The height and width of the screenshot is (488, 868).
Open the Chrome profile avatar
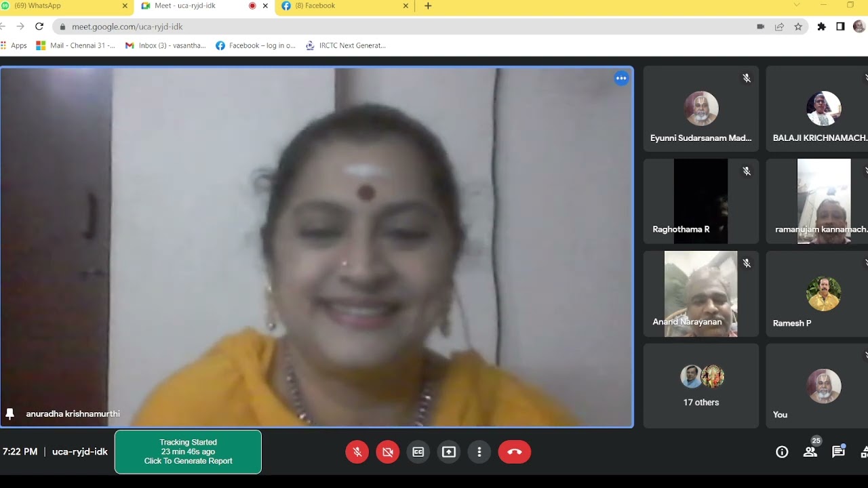pos(859,26)
